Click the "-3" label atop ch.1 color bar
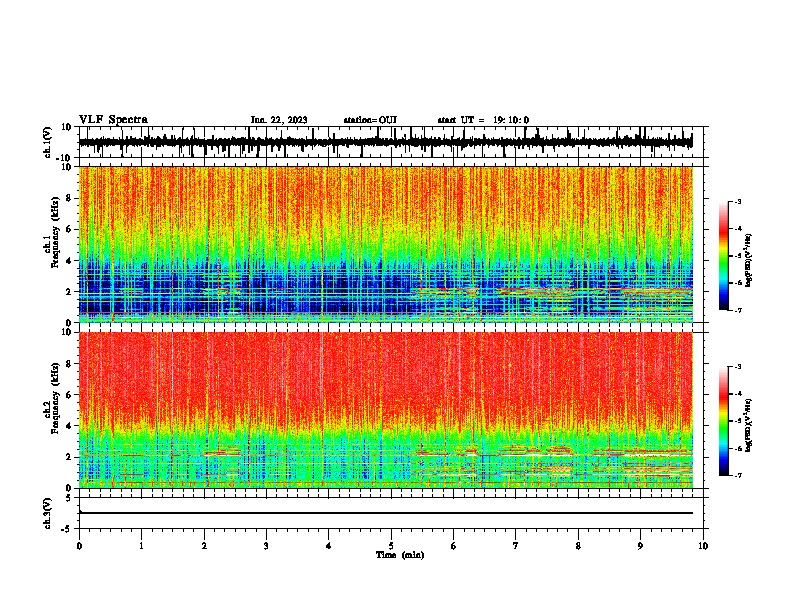Screen dimensions: 792x612 pos(737,202)
